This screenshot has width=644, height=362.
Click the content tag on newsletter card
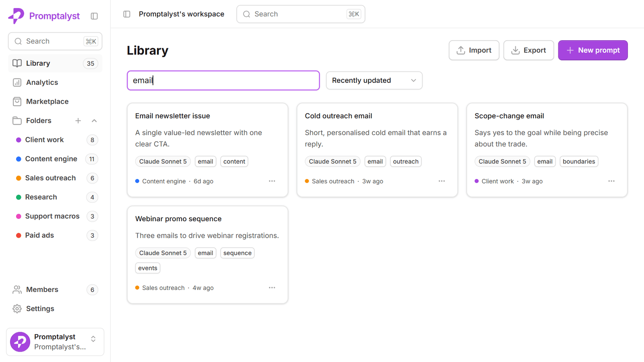(234, 161)
